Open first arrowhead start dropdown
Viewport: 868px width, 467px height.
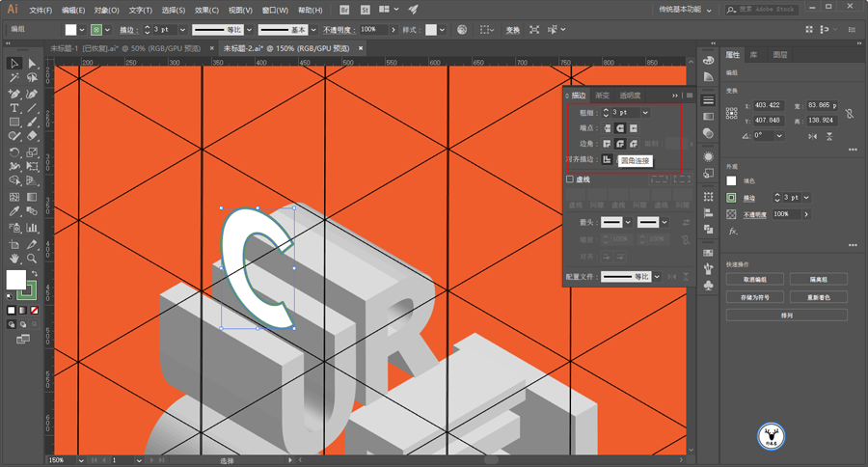[628, 222]
